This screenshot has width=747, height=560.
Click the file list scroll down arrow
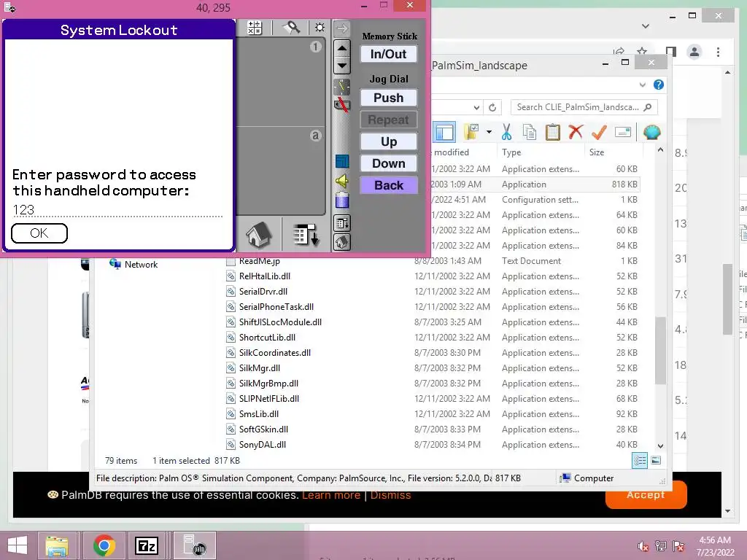tap(660, 446)
